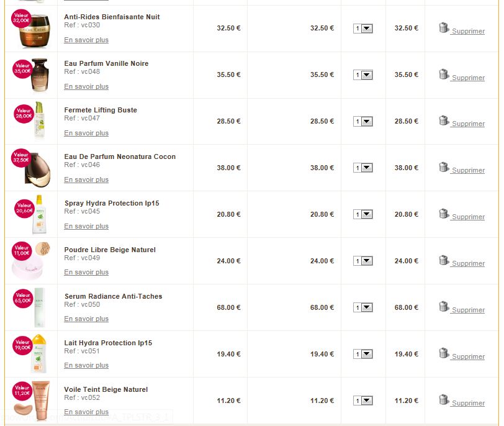
Task: Click trash icon for Eau De Parfum Neonatura Cocon
Action: (x=444, y=167)
